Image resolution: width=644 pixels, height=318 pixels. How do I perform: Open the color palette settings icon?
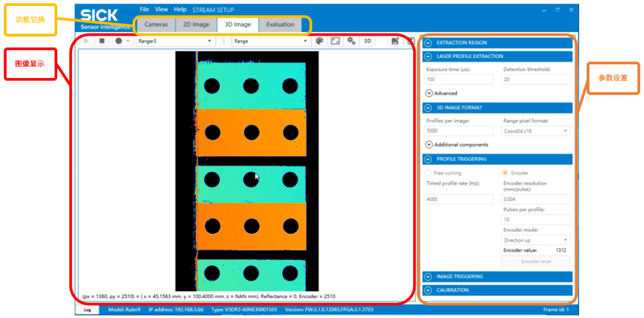(320, 41)
